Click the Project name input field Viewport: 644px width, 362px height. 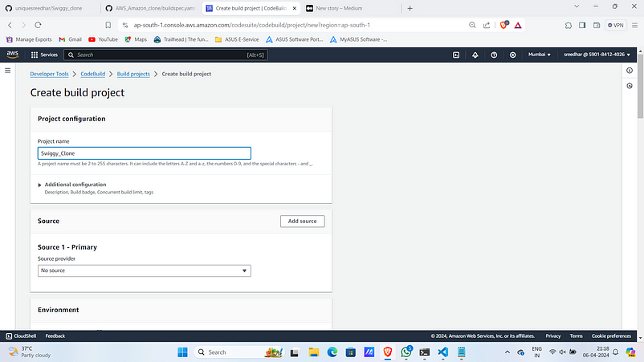pos(145,153)
